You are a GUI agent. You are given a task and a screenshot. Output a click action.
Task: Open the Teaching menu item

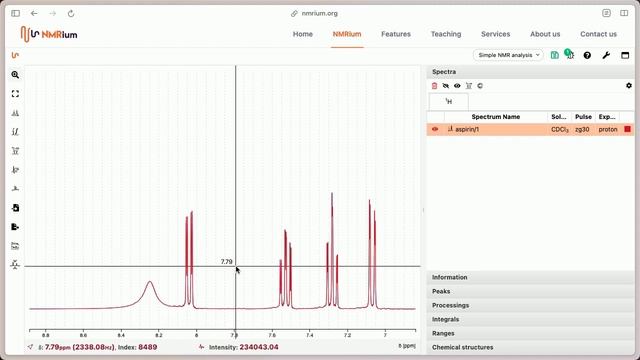446,34
